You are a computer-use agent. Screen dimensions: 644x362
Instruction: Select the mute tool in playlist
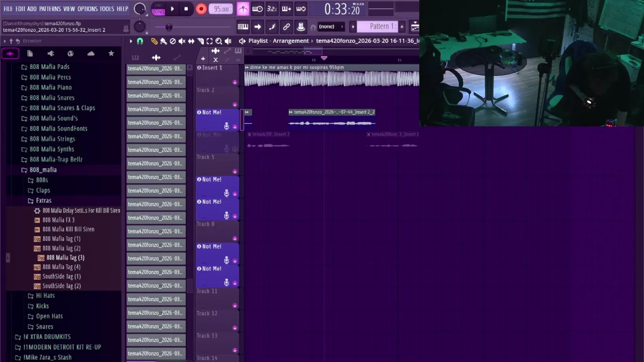[182, 41]
